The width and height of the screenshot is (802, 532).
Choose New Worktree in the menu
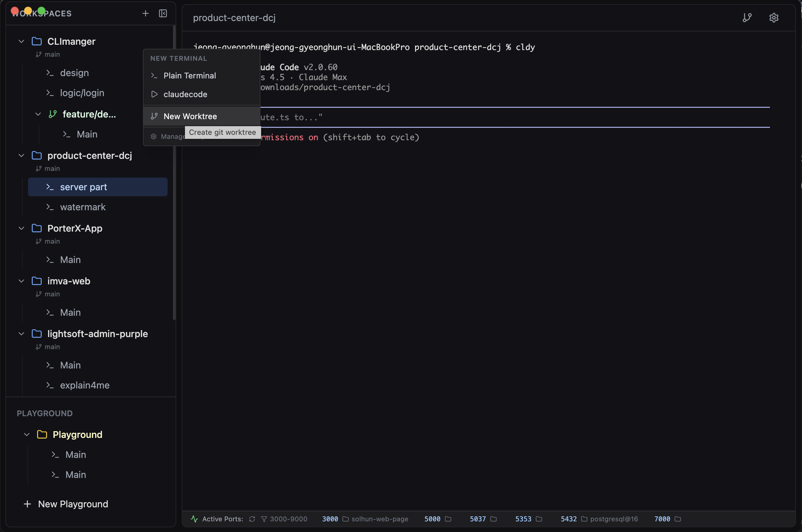[190, 116]
